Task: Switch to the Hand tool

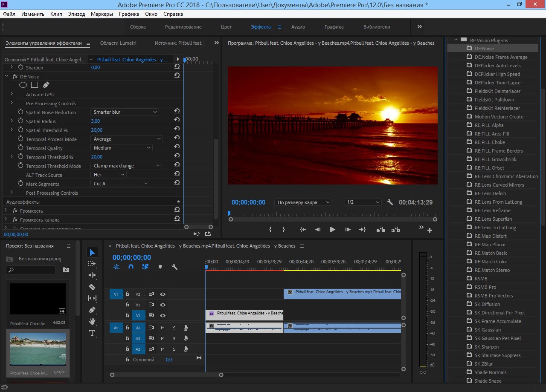Action: click(x=92, y=321)
